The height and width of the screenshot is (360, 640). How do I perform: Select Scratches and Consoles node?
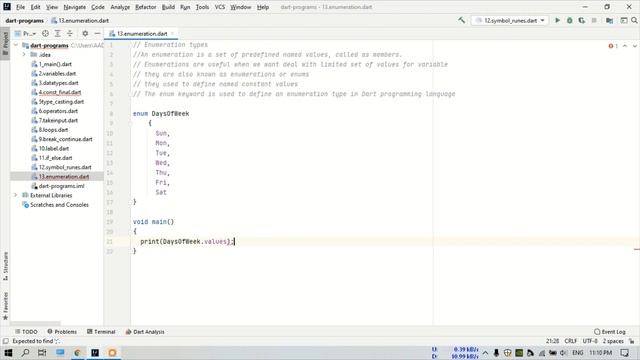(x=59, y=205)
